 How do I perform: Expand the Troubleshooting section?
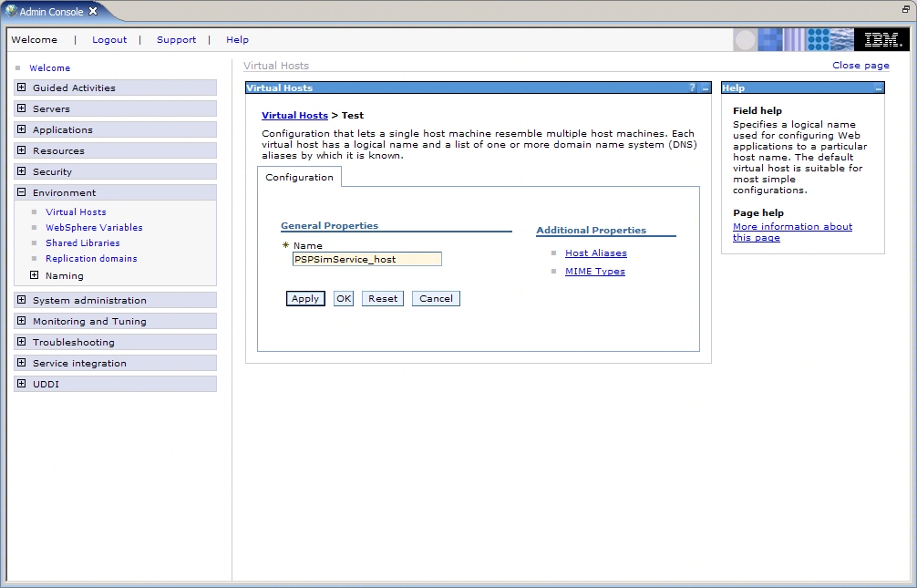click(22, 342)
